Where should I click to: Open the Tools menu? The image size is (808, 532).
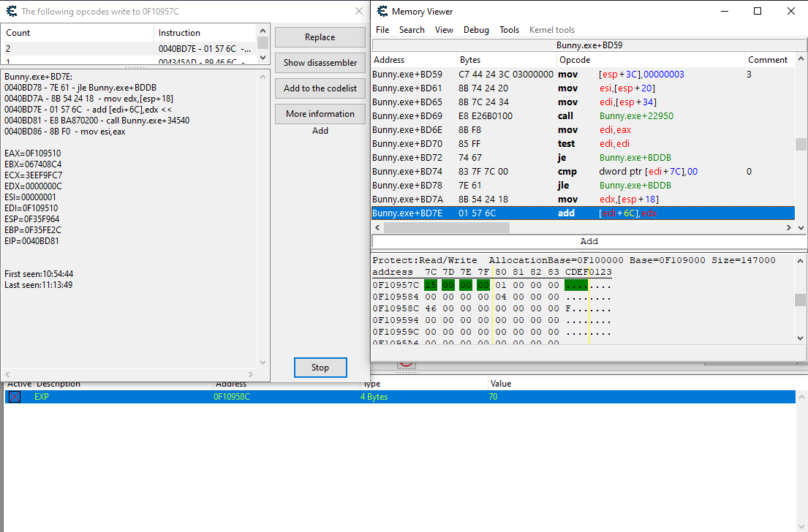(x=509, y=30)
